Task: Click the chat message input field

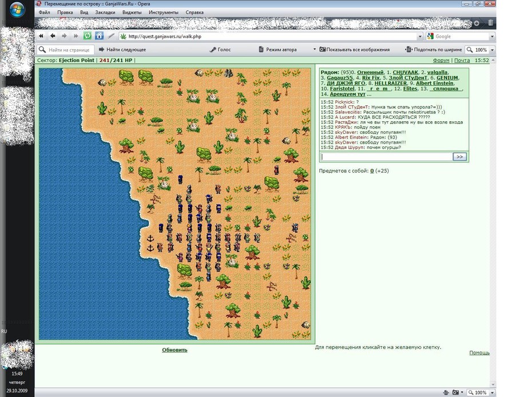Action: coord(387,156)
